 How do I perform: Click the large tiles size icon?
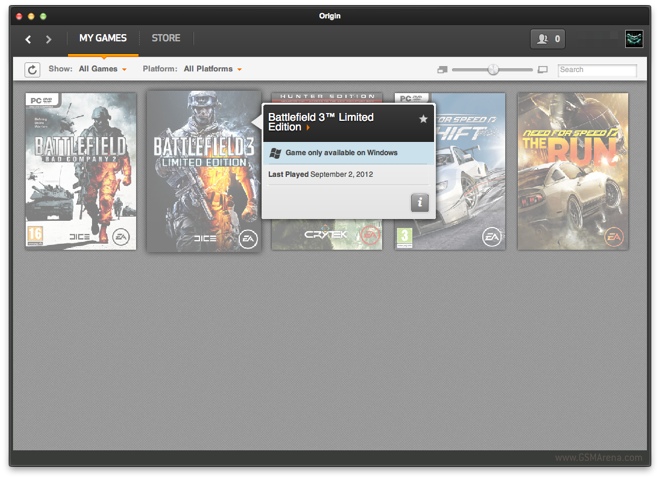[x=543, y=70]
